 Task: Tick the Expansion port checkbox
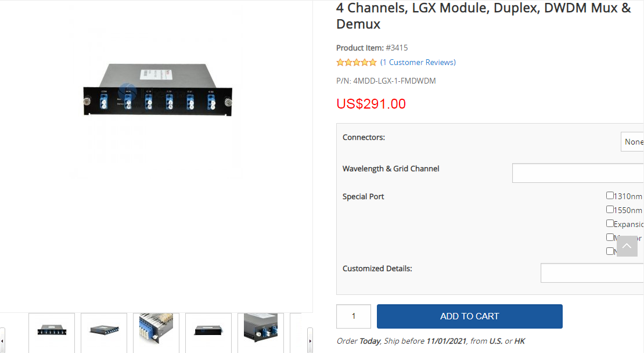pos(610,224)
